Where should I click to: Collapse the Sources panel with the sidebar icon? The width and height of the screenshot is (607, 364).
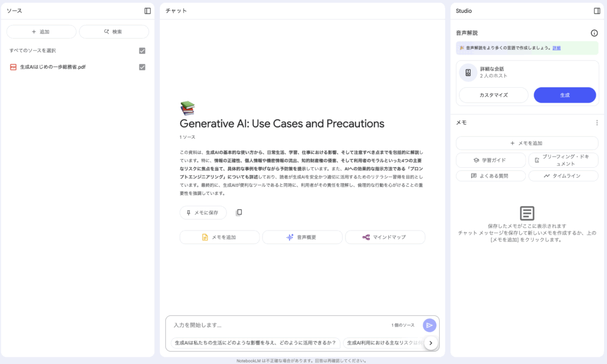(x=148, y=11)
